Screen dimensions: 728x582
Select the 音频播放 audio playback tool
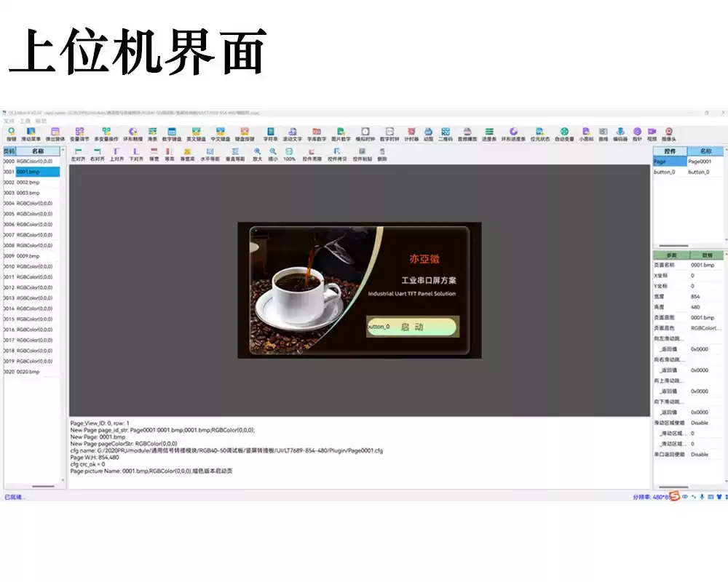467,134
